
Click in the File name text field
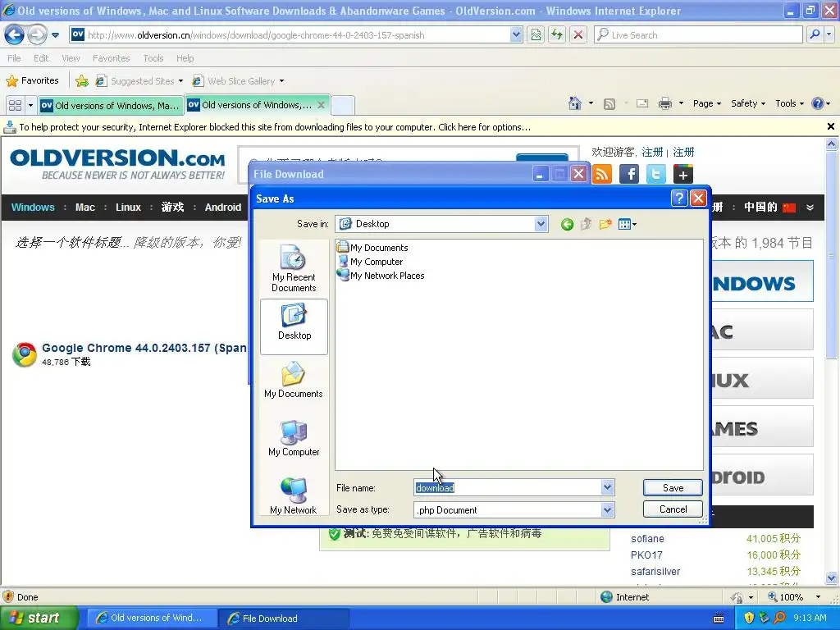tap(507, 487)
